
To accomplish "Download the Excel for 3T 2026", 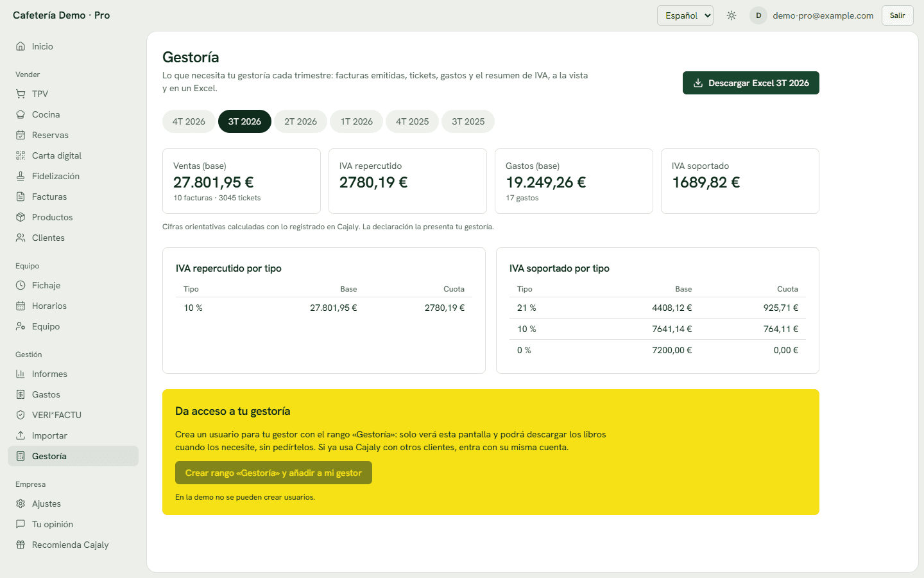I will click(x=751, y=83).
